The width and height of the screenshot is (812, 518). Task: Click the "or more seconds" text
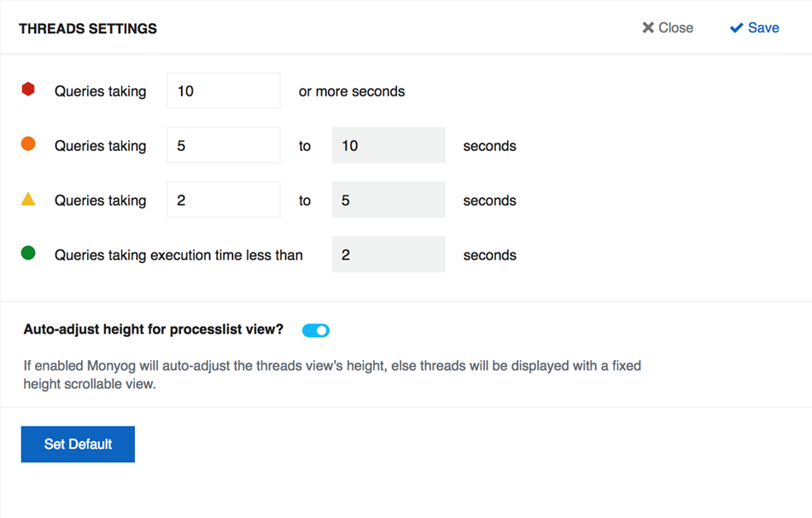[352, 91]
